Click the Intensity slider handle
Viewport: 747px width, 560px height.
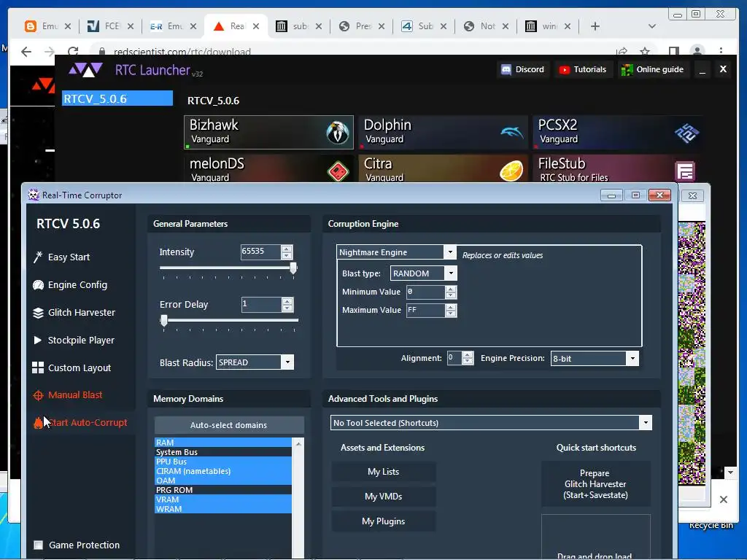tap(293, 268)
